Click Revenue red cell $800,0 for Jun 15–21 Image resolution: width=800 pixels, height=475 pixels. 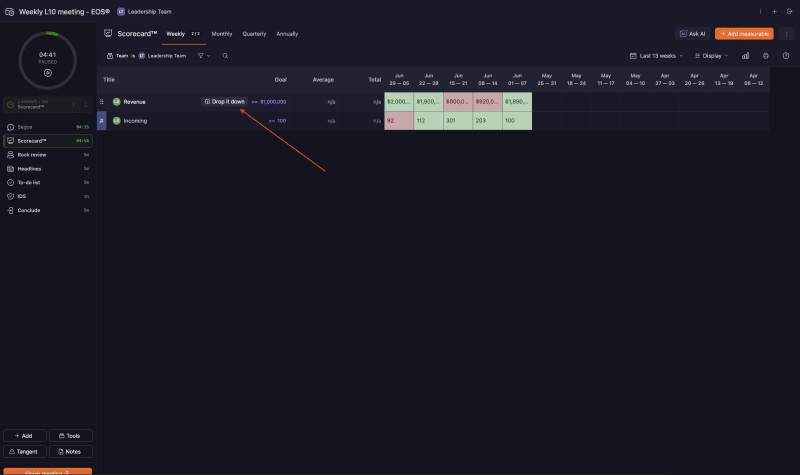coord(458,102)
